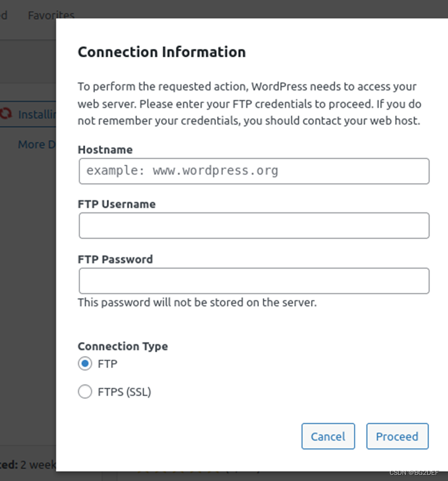Select the FTPS (SSL) radio button
This screenshot has height=481, width=448.
(85, 392)
